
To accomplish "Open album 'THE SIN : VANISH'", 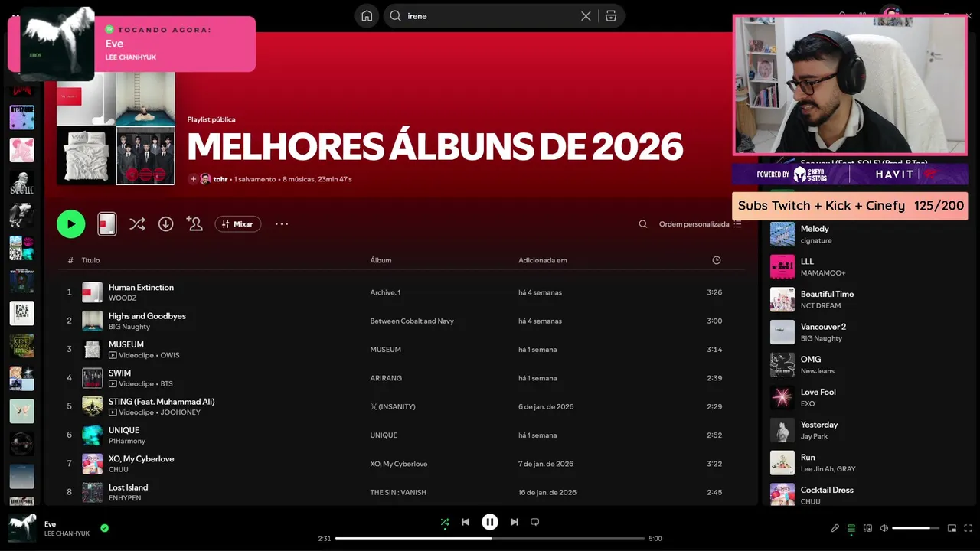I will tap(398, 493).
